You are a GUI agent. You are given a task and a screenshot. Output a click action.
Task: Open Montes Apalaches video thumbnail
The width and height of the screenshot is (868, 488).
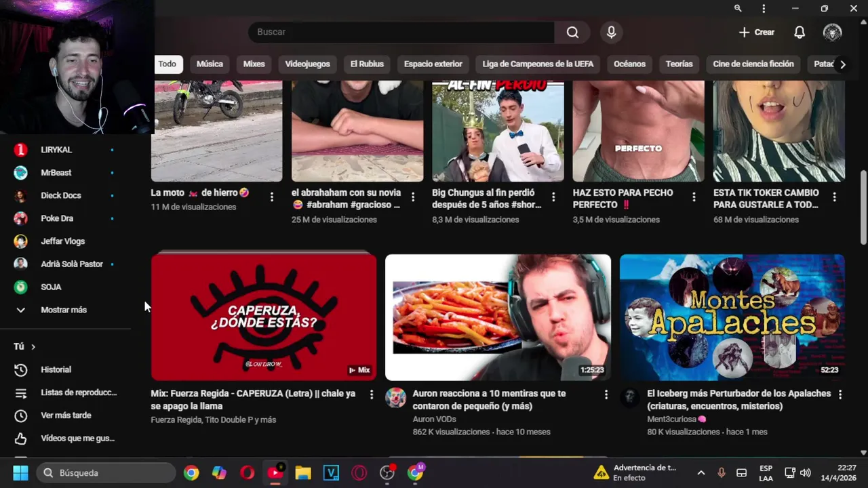pos(732,317)
